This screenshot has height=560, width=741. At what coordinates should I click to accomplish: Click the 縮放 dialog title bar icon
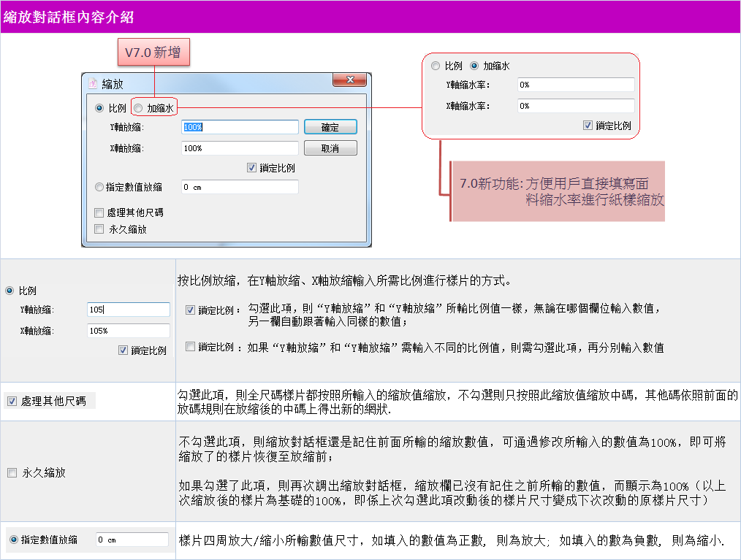pyautogui.click(x=93, y=83)
